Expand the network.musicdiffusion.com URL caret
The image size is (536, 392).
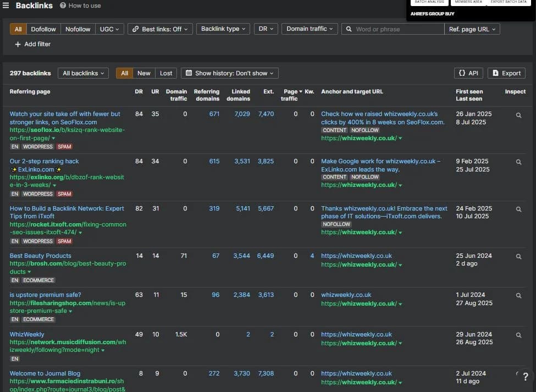103,350
